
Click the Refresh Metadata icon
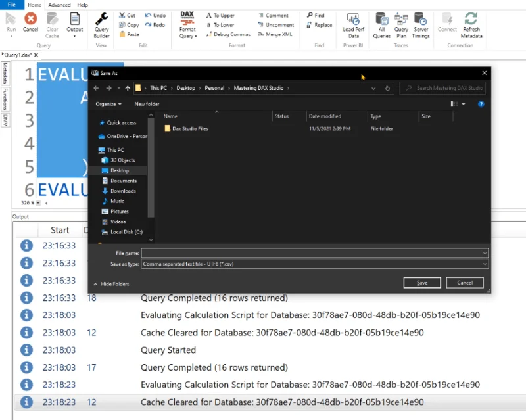(471, 19)
